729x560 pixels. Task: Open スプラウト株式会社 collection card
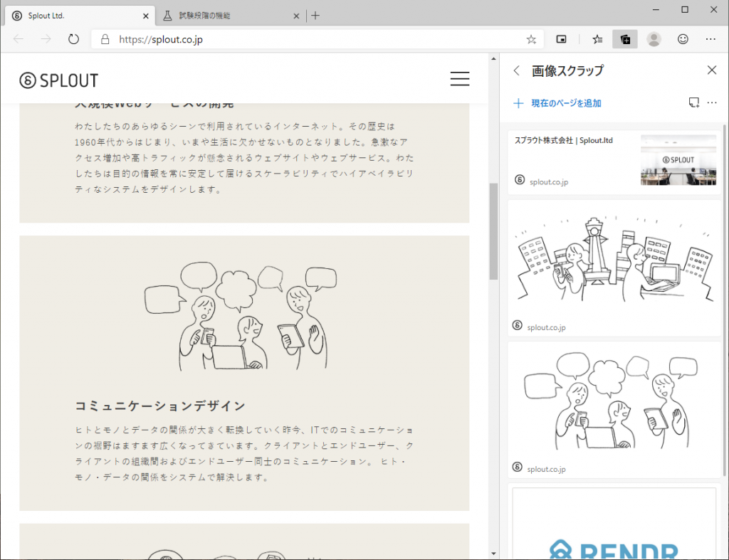pos(614,162)
